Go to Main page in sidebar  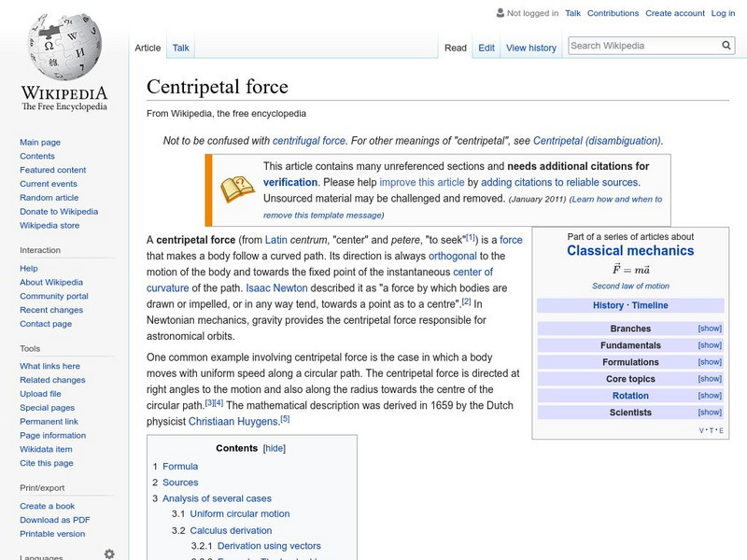[x=40, y=143]
